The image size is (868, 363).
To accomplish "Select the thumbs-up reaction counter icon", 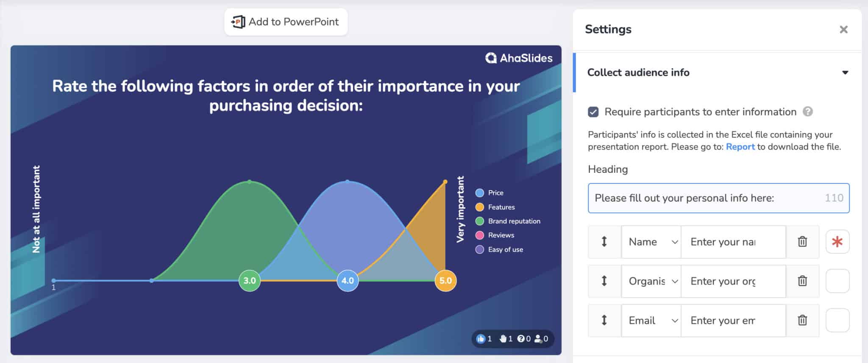I will (481, 339).
